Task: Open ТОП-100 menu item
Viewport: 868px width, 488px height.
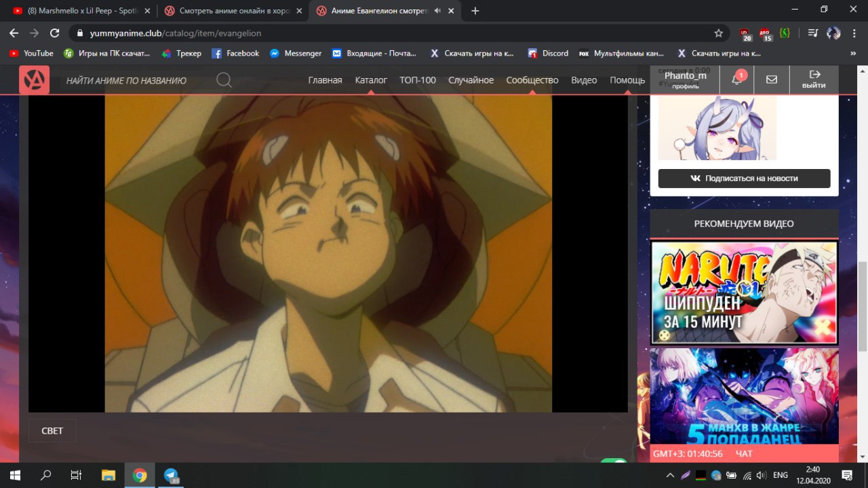Action: (418, 80)
